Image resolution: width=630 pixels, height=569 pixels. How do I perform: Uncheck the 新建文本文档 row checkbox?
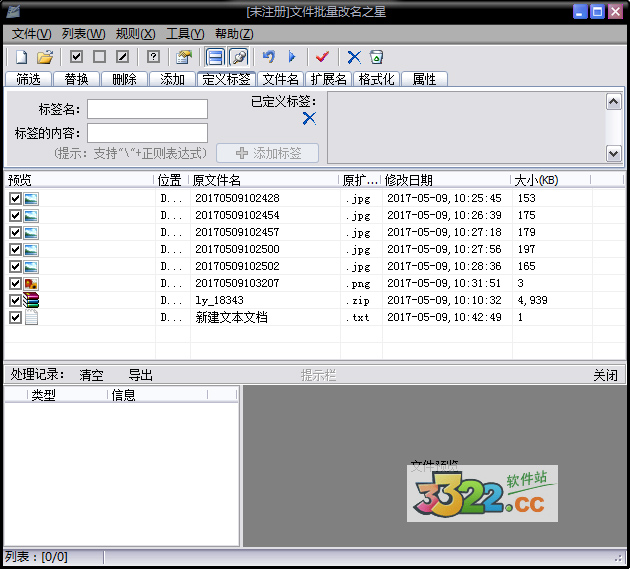point(15,318)
